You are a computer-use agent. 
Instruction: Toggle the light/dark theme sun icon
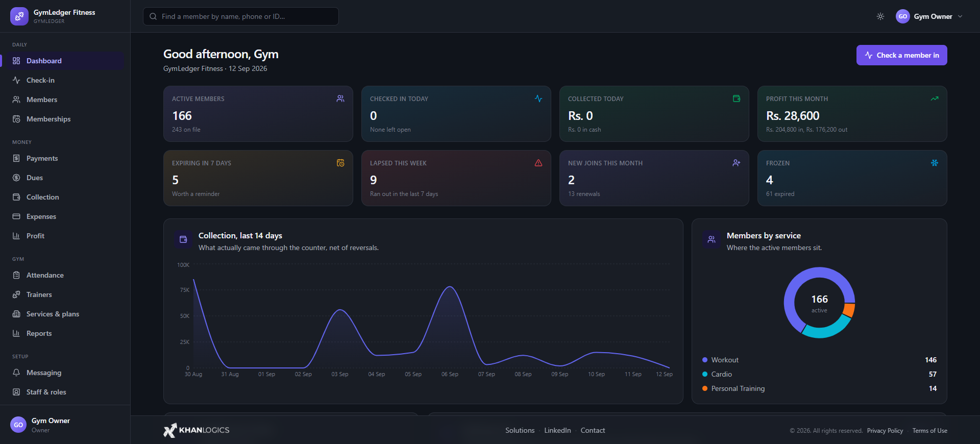point(880,16)
